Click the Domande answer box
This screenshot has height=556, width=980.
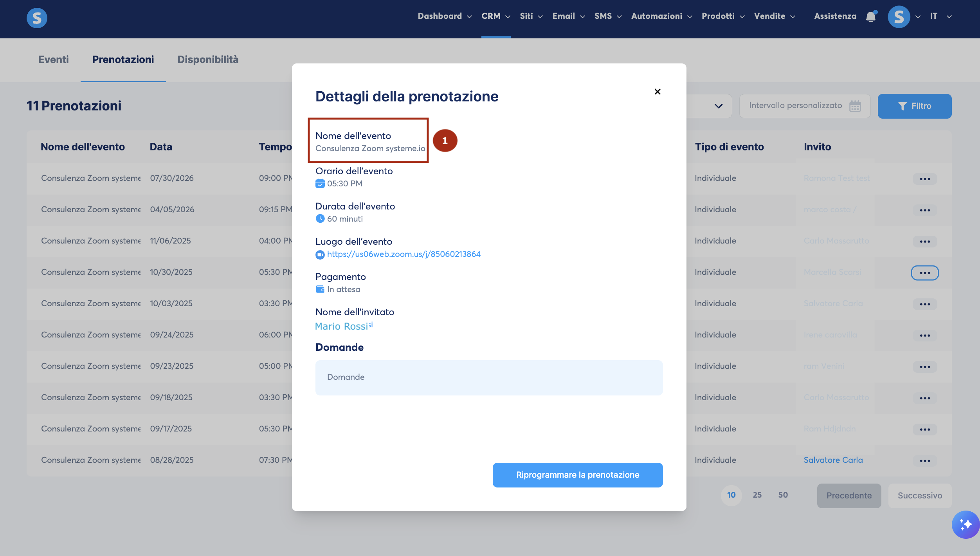coord(489,377)
